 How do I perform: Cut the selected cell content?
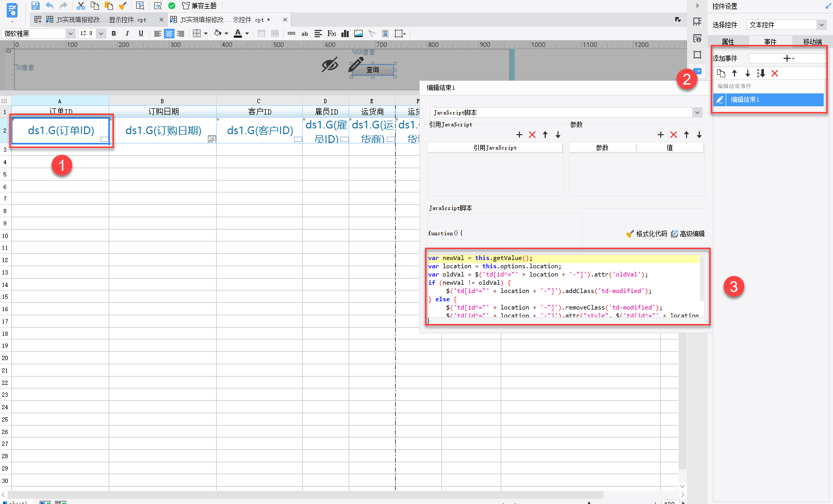[81, 6]
